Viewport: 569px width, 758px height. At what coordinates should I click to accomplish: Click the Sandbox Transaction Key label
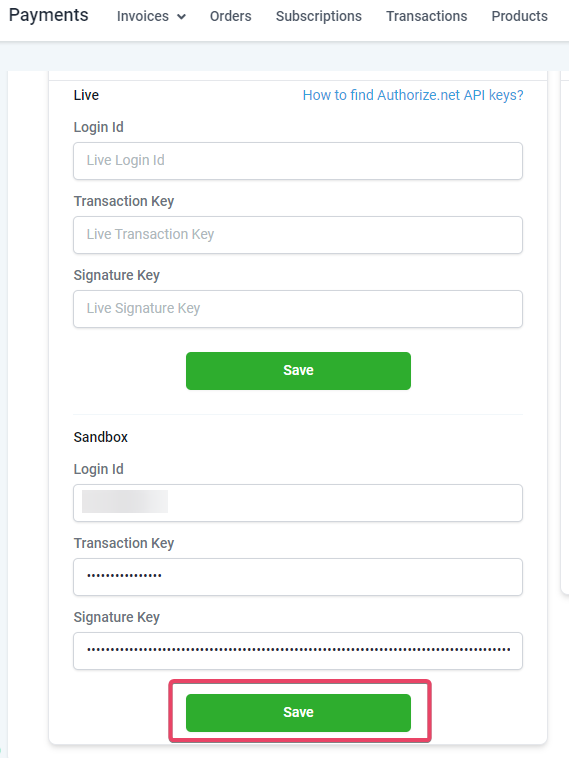(x=124, y=543)
